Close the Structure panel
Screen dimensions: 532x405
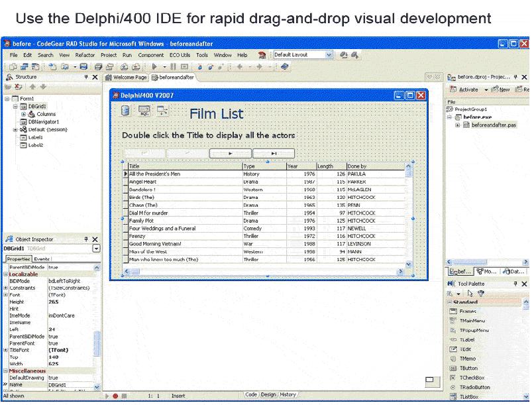(x=95, y=77)
